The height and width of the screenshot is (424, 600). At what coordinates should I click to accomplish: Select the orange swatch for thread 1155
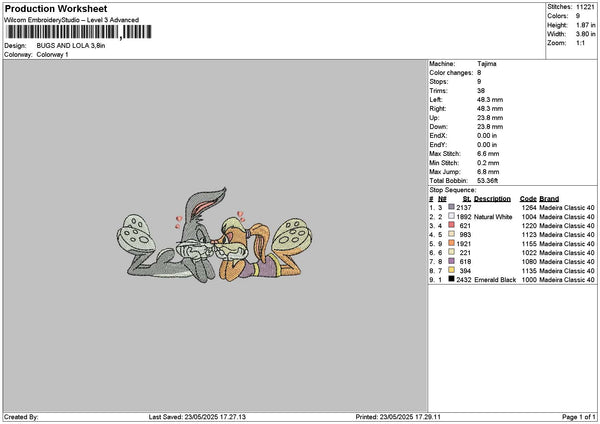452,243
